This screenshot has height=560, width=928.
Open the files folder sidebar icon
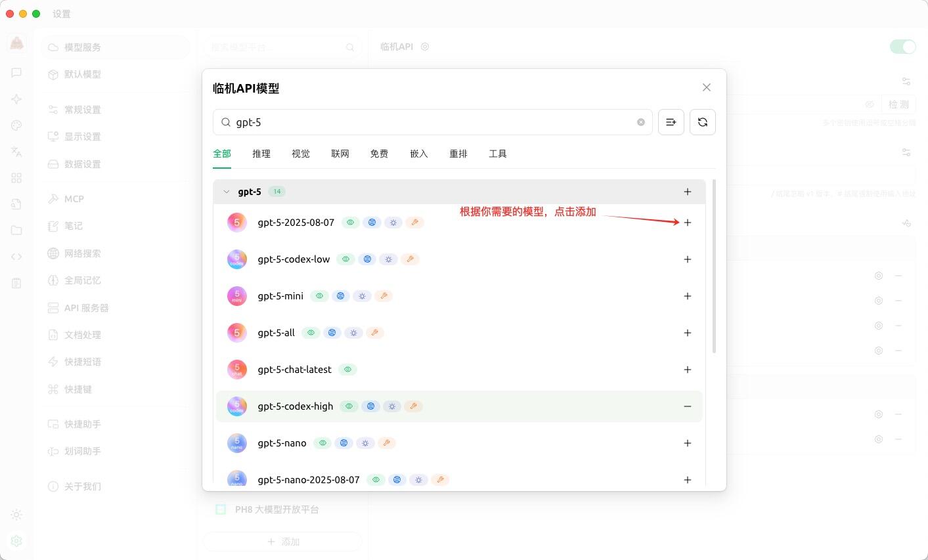tap(16, 230)
